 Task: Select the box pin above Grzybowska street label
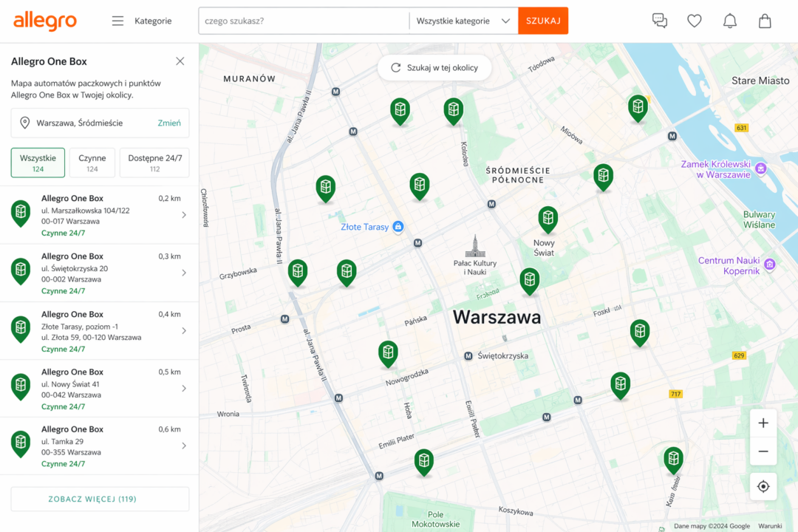coord(297,273)
